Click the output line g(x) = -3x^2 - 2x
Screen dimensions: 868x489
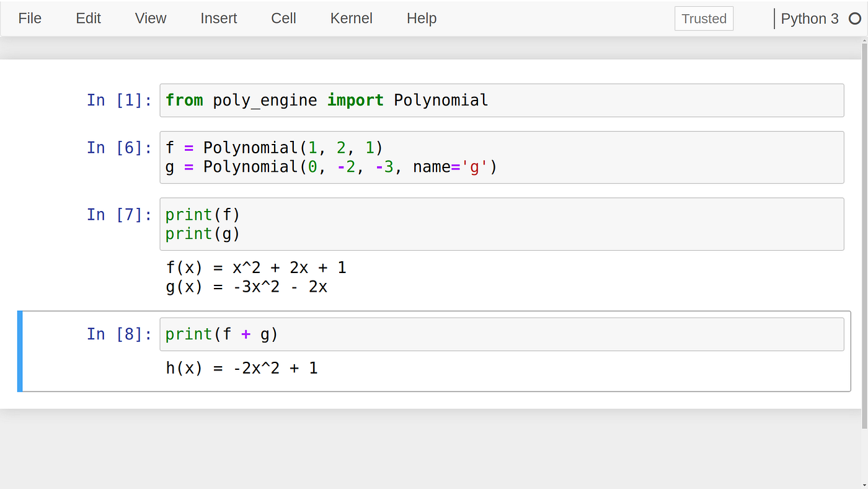[x=246, y=287]
